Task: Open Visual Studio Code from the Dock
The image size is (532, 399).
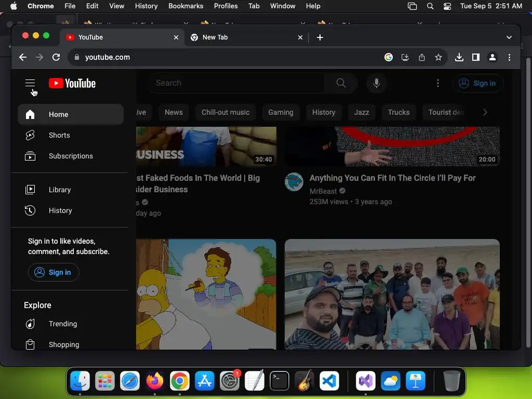Action: pos(329,381)
